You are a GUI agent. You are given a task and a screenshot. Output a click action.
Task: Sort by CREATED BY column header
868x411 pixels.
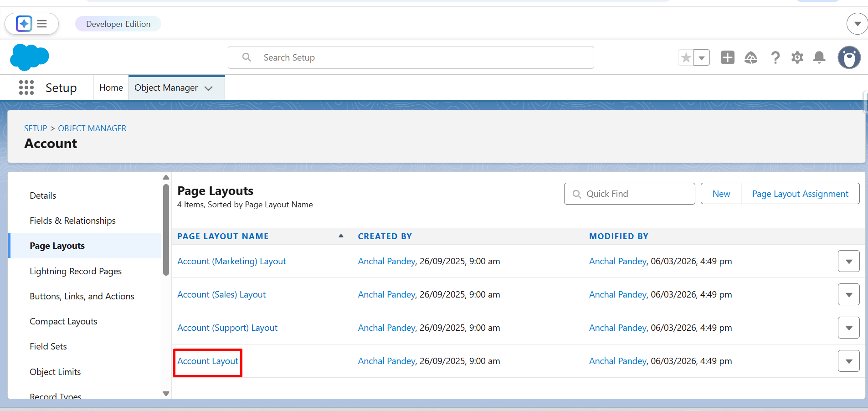click(x=385, y=236)
